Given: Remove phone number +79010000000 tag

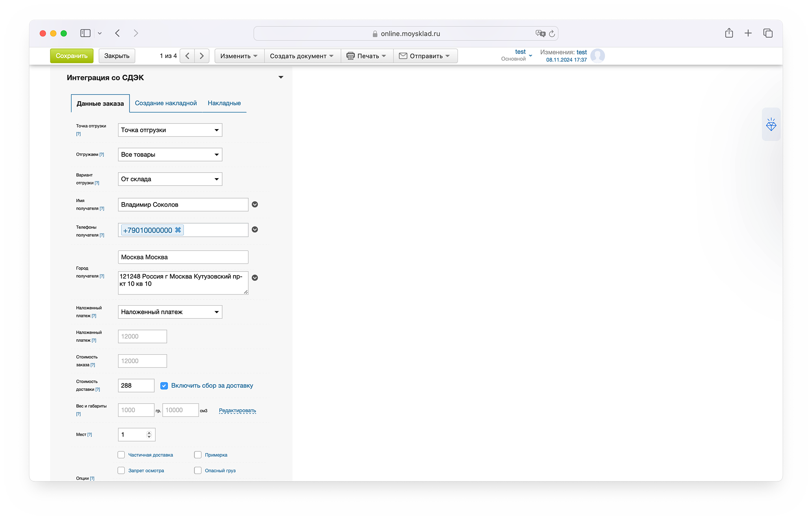Looking at the screenshot, I should (178, 230).
